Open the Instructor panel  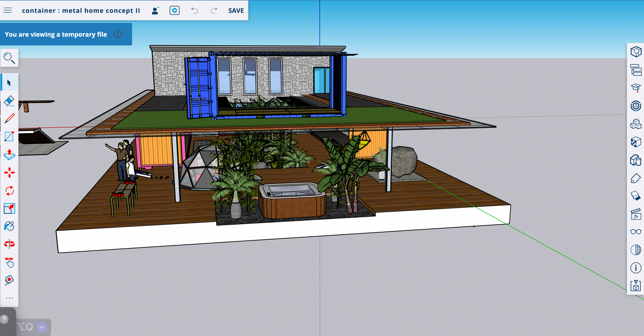[636, 88]
